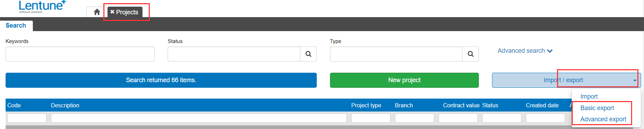
Task: Sort by Contract value column header
Action: (x=461, y=105)
